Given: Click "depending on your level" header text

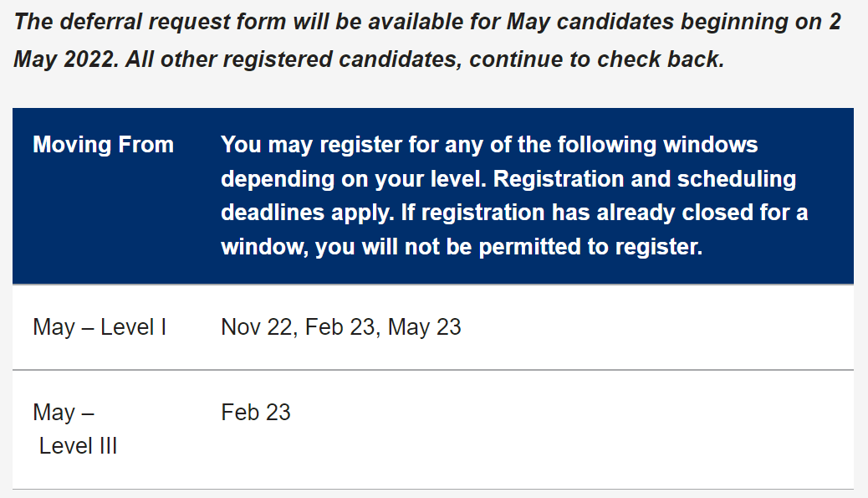Looking at the screenshot, I should [x=354, y=179].
